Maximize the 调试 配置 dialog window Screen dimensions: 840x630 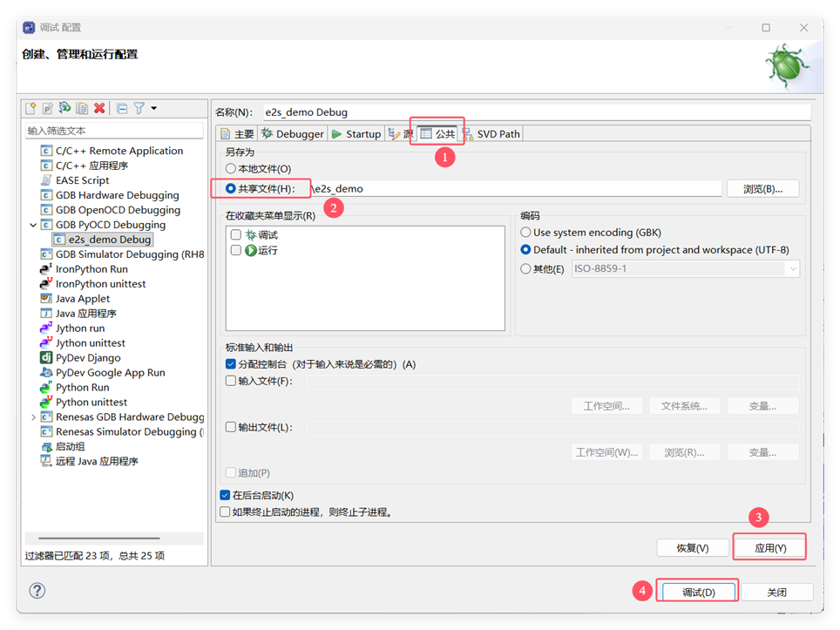[766, 27]
